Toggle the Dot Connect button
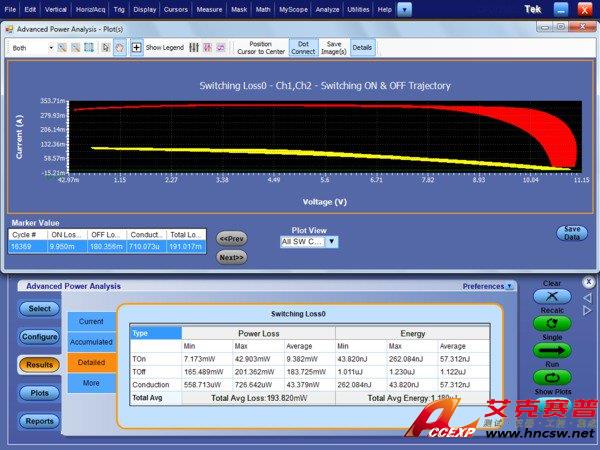 tap(303, 47)
